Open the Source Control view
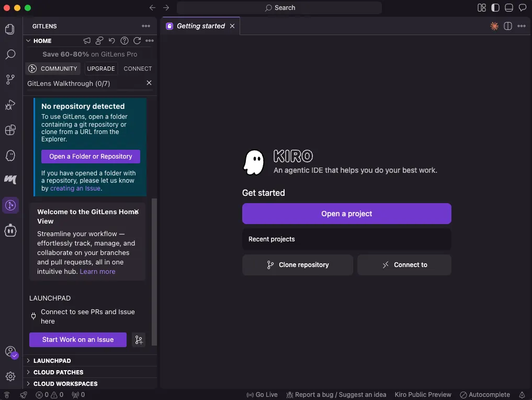The height and width of the screenshot is (400, 532). [x=10, y=80]
